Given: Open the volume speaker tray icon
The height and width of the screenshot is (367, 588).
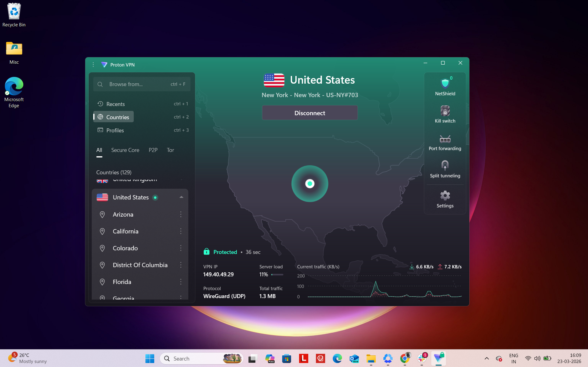Looking at the screenshot, I should coord(537,358).
